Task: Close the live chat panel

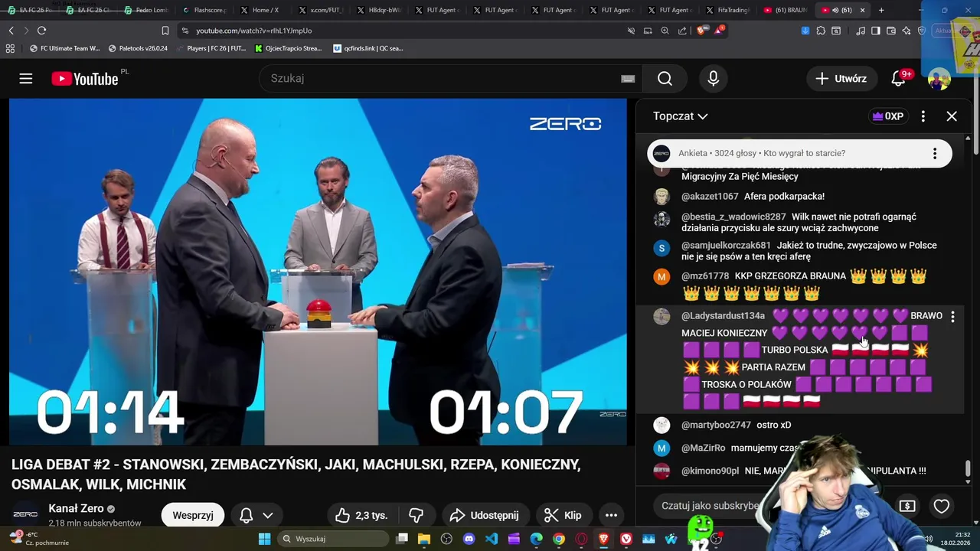Action: pos(952,116)
